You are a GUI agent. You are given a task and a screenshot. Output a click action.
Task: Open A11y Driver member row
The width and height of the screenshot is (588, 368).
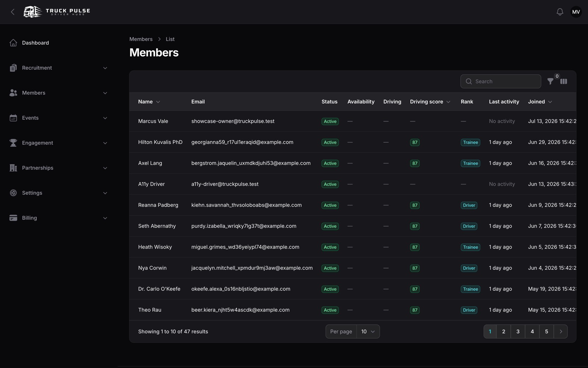tap(353, 184)
